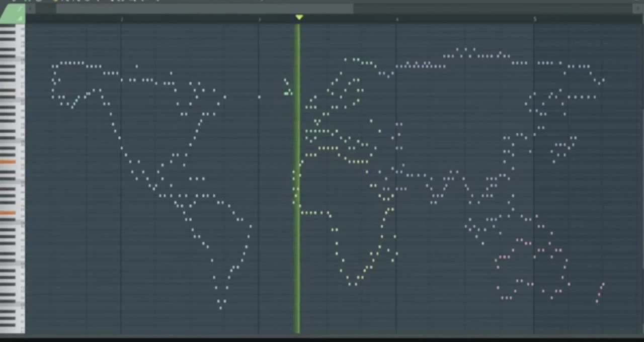The height and width of the screenshot is (342, 644).
Task: Click the yellow playhead triangle marker
Action: 299,18
